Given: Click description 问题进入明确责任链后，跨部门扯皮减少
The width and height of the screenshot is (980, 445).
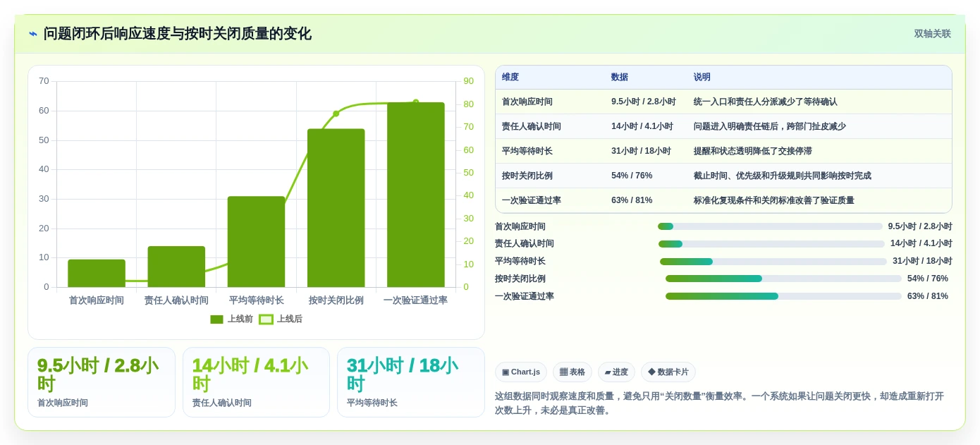Looking at the screenshot, I should coord(770,126).
